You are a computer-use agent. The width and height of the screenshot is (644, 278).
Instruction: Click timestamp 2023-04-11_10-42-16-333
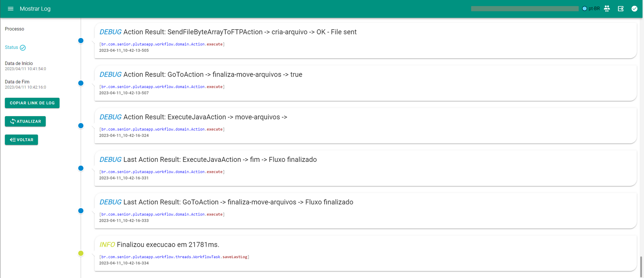tap(124, 220)
